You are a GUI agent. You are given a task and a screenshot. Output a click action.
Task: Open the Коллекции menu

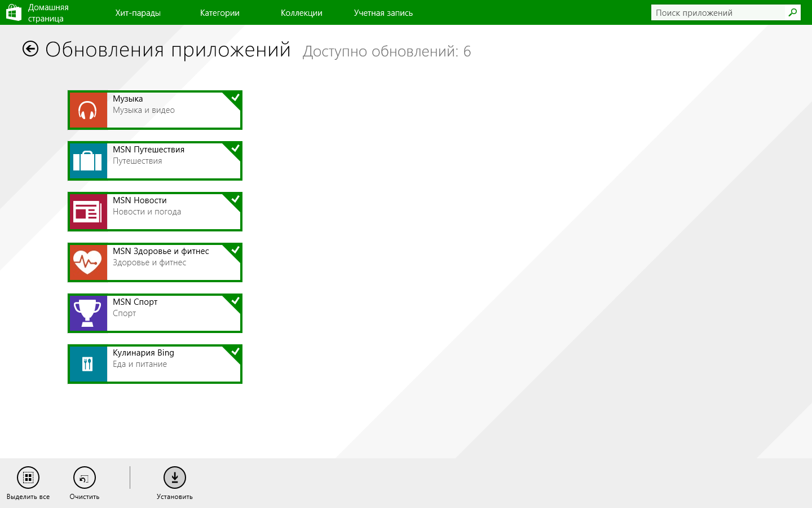point(302,13)
